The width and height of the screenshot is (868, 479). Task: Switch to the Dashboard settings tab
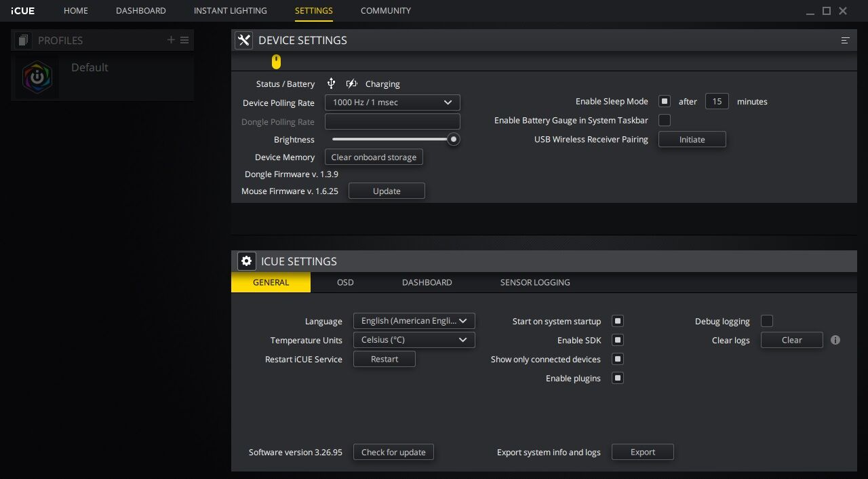point(427,282)
